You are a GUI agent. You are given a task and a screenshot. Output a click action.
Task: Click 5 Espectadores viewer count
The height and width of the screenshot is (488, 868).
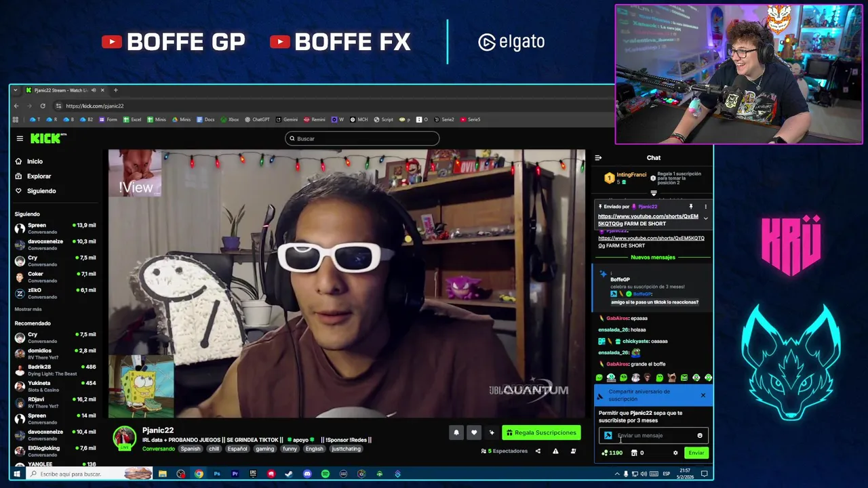tap(505, 451)
